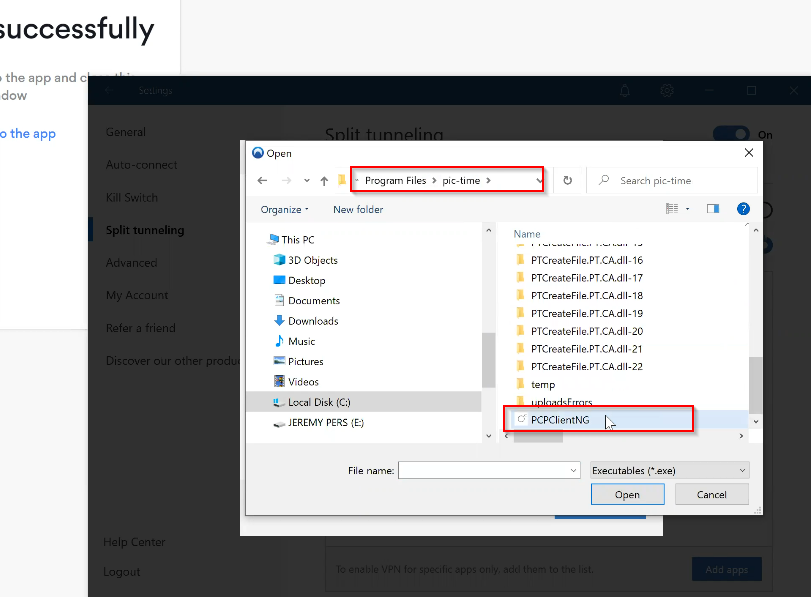
Task: Select Local Disk (C:) drive
Action: (x=364, y=402)
